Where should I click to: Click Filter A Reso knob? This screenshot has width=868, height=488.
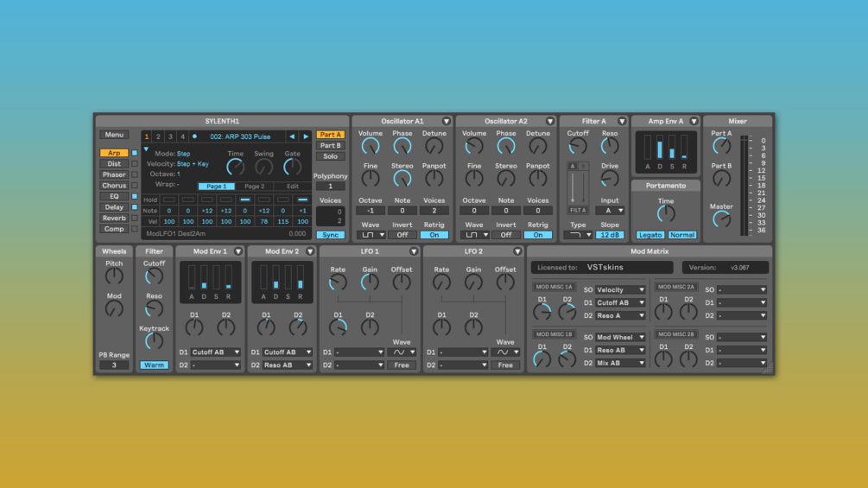(610, 147)
